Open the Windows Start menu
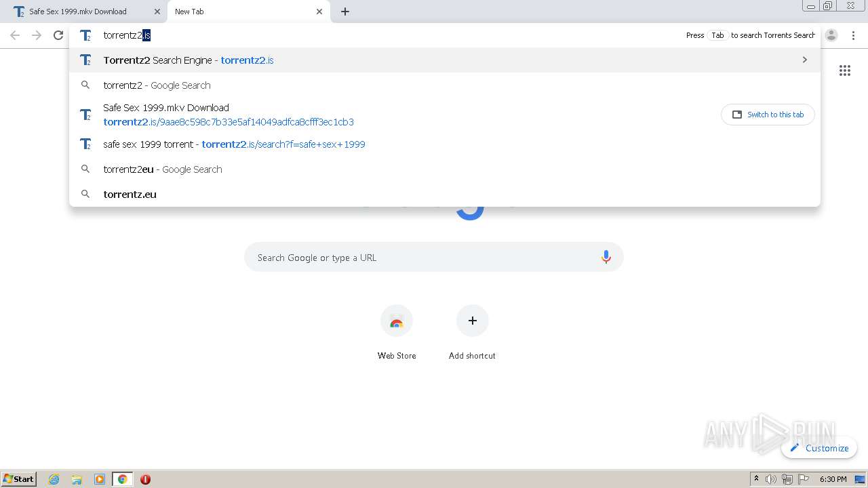Screen dimensions: 868x488 pyautogui.click(x=19, y=479)
